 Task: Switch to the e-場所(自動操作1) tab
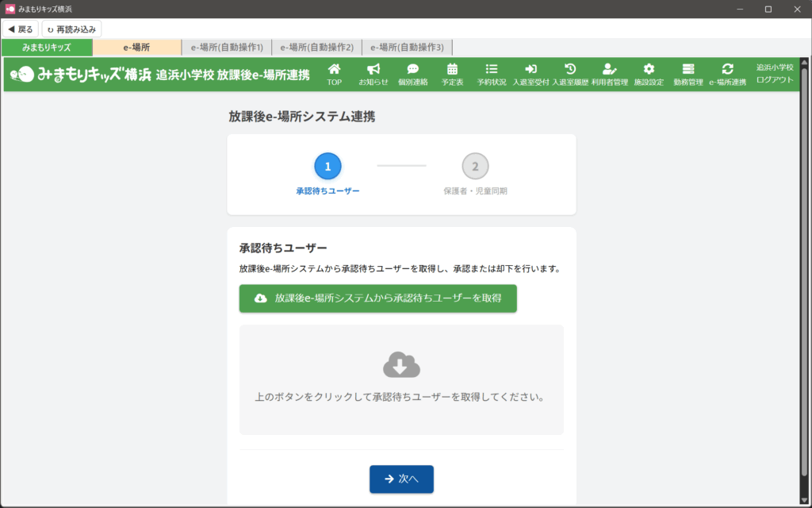click(227, 48)
